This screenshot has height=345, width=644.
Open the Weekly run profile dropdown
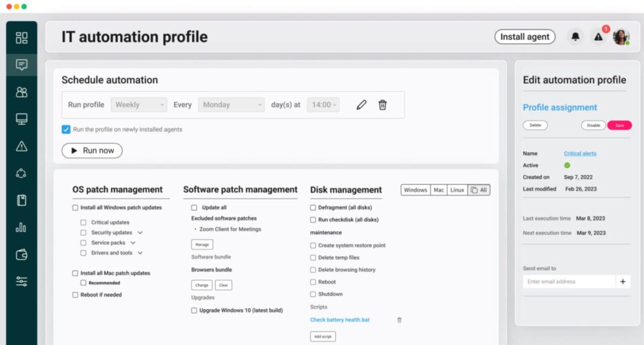pyautogui.click(x=139, y=105)
